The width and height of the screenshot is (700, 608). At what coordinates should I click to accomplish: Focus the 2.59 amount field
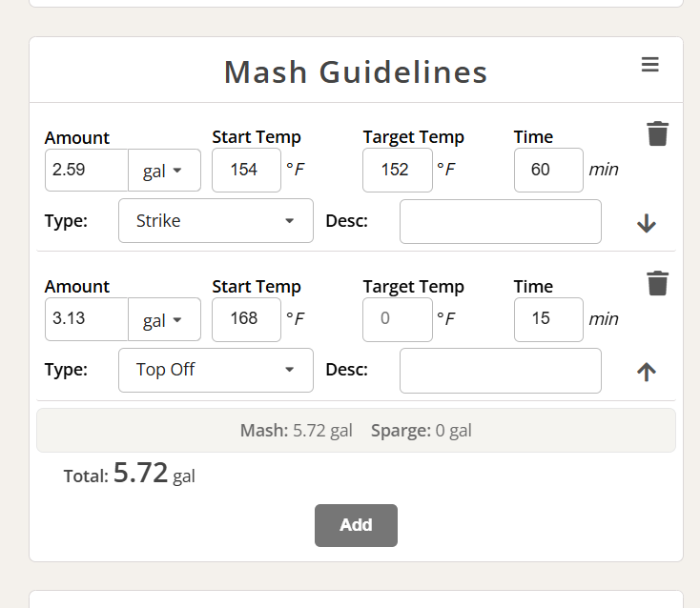(87, 171)
